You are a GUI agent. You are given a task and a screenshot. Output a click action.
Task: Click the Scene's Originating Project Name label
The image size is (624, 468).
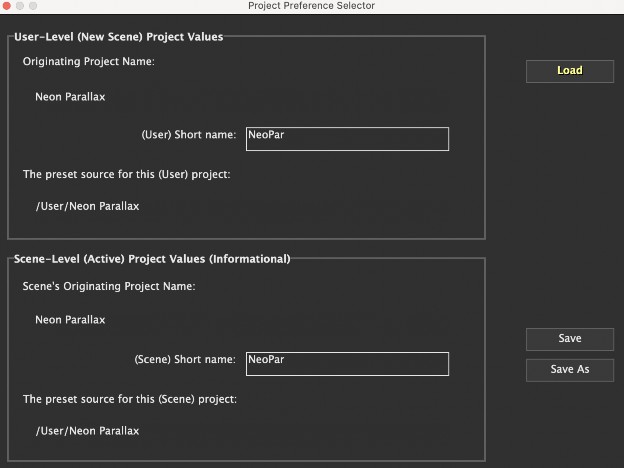[108, 286]
